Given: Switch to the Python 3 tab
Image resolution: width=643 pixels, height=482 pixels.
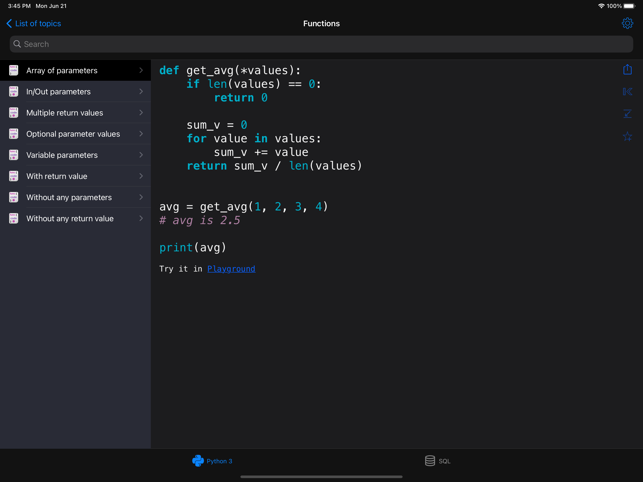Looking at the screenshot, I should [x=212, y=461].
